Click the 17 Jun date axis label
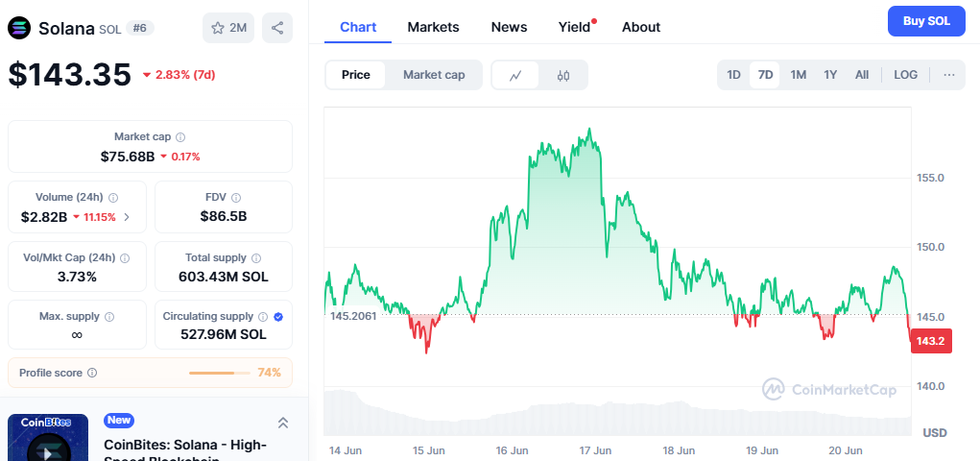980x461 pixels. (594, 450)
